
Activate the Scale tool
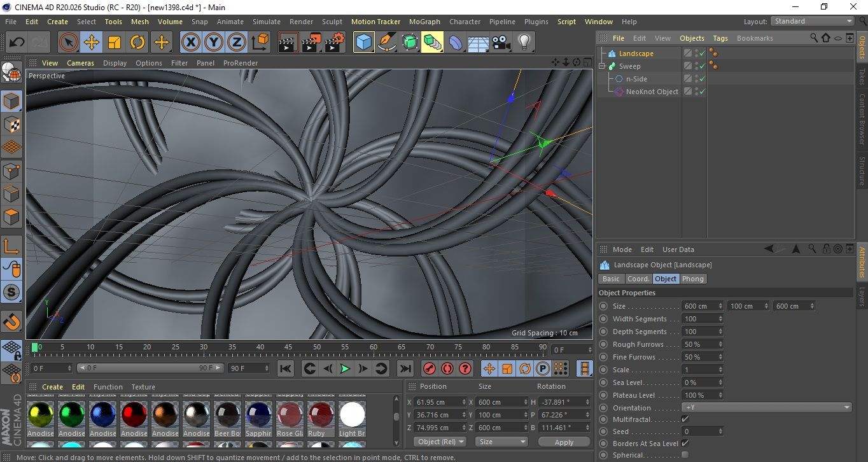[x=115, y=43]
